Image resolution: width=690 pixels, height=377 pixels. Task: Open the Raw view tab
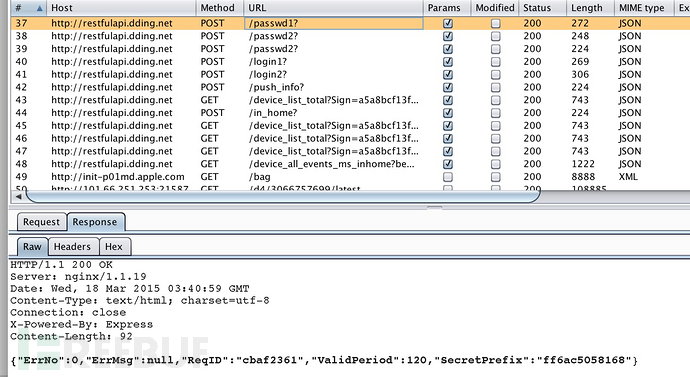pos(32,246)
